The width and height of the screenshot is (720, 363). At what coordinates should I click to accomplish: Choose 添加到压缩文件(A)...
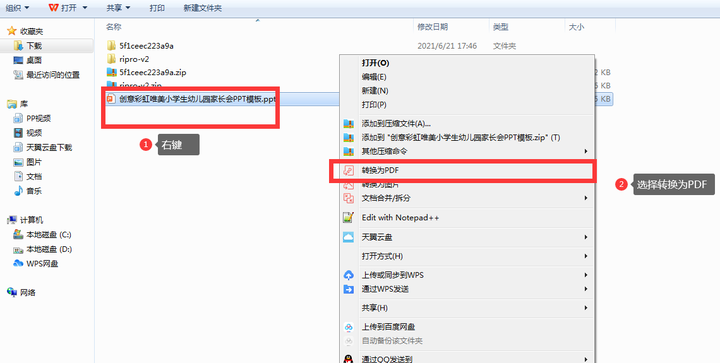pos(396,123)
